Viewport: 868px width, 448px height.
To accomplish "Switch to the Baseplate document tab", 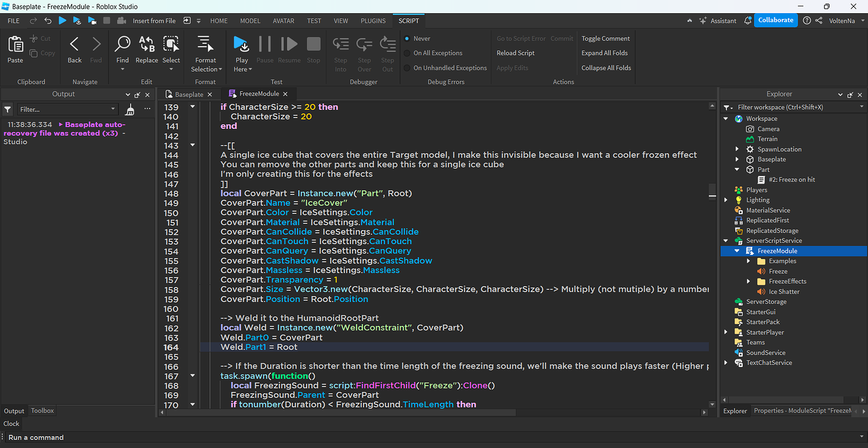I will [x=189, y=94].
